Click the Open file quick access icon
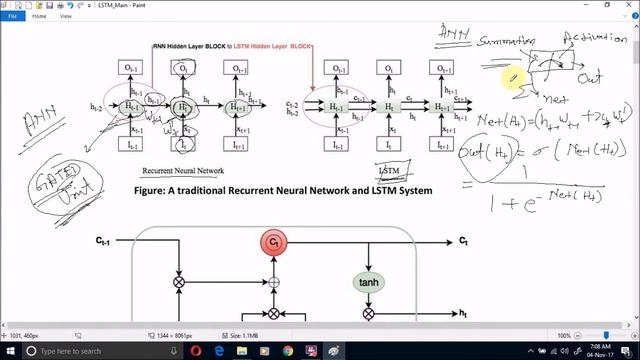 (x=39, y=5)
